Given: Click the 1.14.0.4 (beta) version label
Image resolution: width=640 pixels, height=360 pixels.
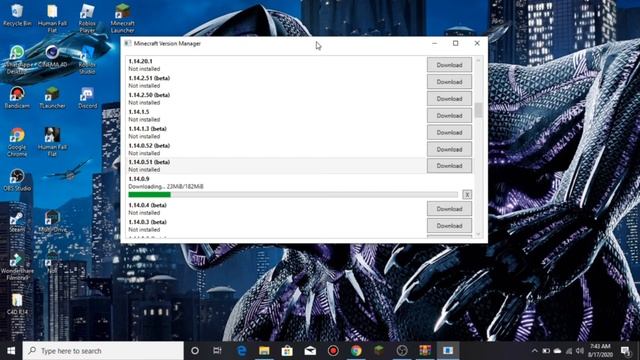Looking at the screenshot, I should (147, 205).
